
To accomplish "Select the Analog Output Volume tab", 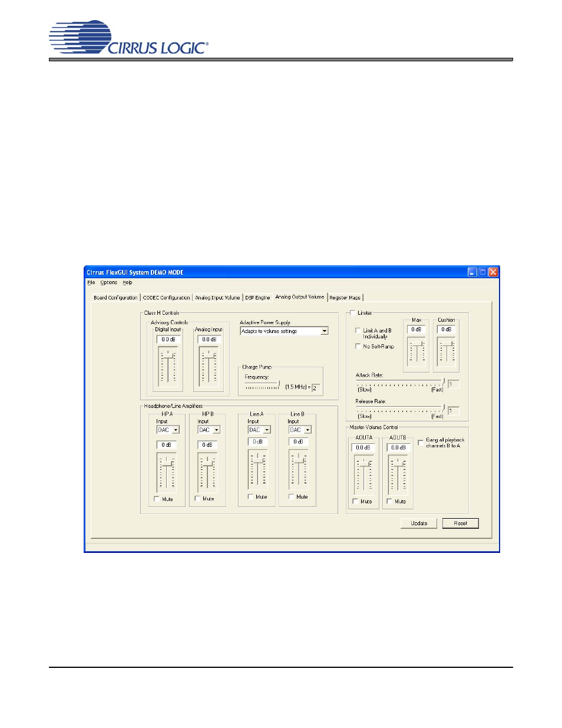I will pos(300,297).
